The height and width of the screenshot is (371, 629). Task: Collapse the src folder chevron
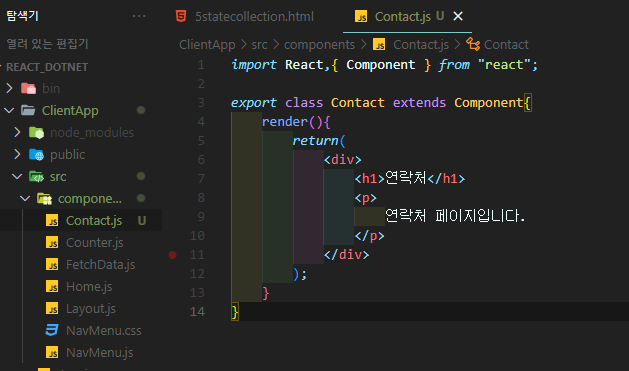(x=17, y=176)
